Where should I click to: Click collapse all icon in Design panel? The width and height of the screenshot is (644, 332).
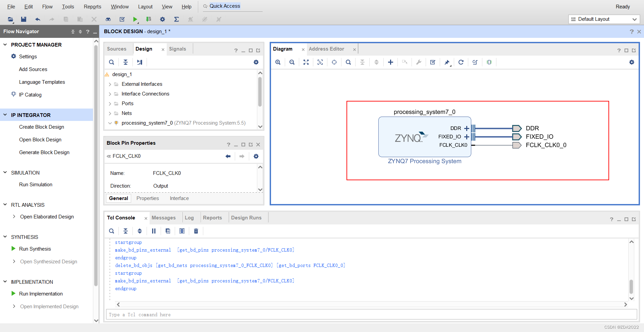coord(125,62)
